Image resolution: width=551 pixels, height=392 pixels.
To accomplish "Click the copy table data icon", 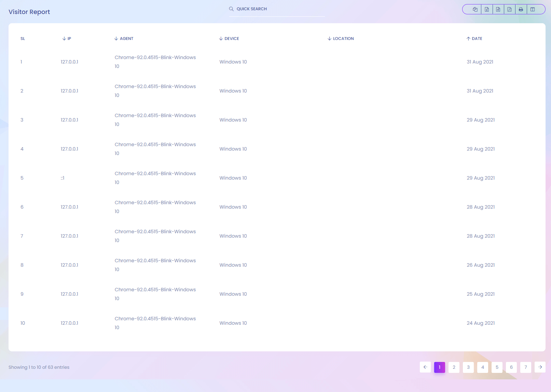I will point(475,10).
